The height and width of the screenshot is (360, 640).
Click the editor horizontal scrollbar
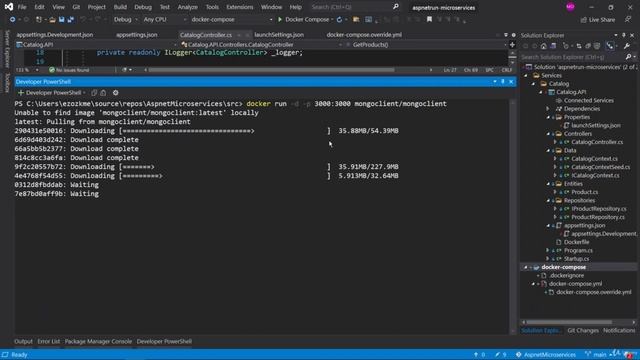pyautogui.click(x=271, y=70)
